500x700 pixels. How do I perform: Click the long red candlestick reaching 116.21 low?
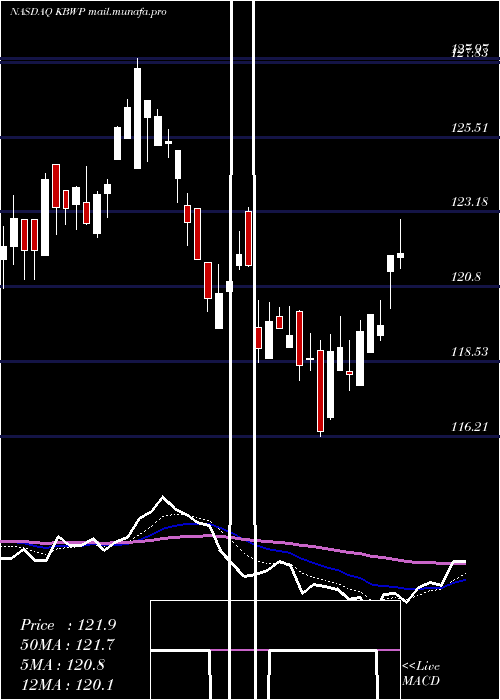(x=321, y=391)
